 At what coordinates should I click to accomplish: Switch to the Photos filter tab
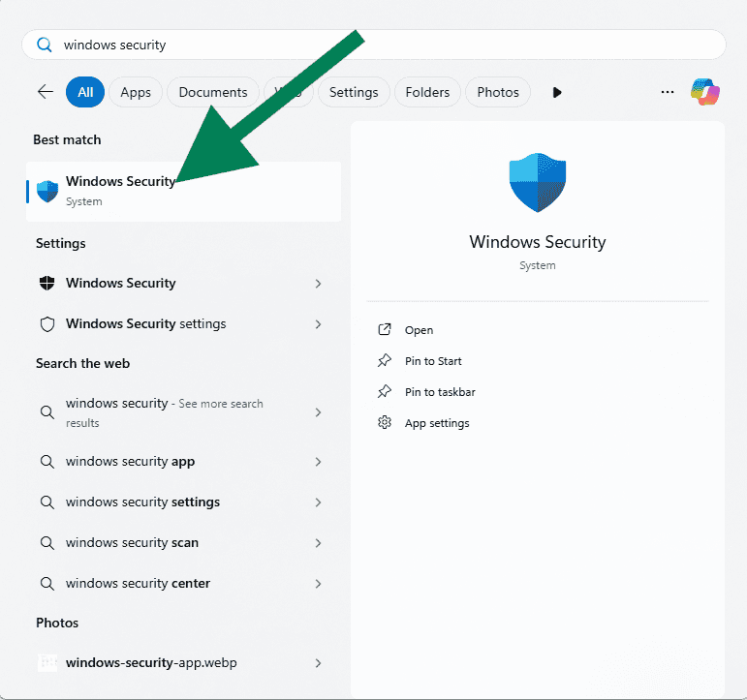pyautogui.click(x=498, y=92)
